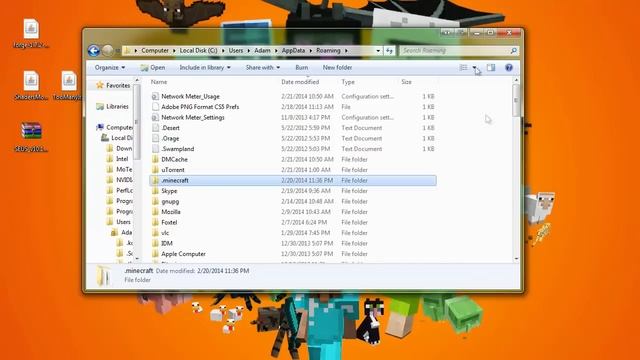The width and height of the screenshot is (640, 360).
Task: Sort by the Type column header
Action: coord(348,82)
